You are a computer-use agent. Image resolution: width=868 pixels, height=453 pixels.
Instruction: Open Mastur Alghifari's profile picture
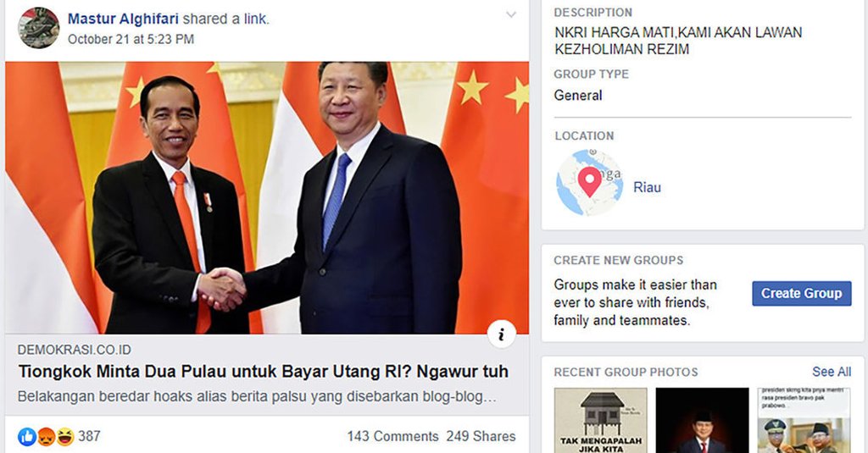[39, 28]
